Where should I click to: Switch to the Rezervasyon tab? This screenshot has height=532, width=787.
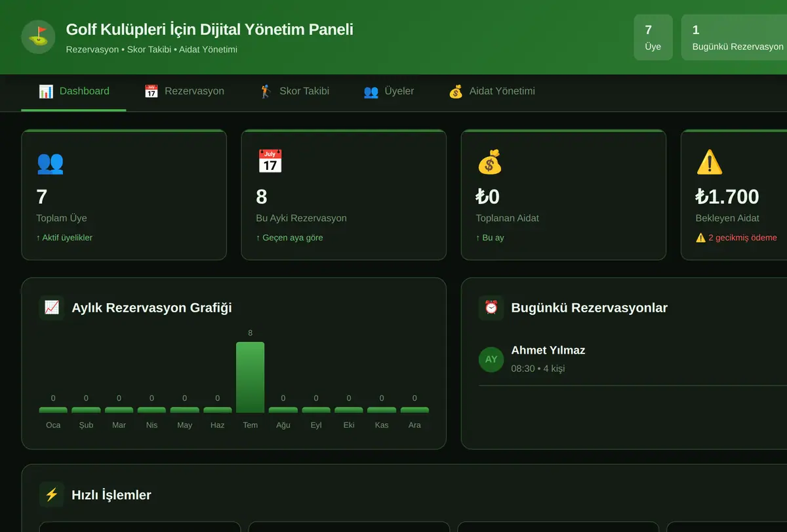click(x=184, y=92)
